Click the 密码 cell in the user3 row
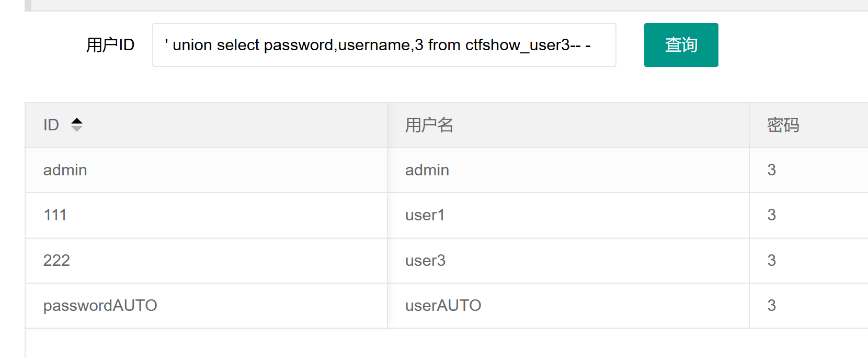This screenshot has height=358, width=868. pyautogui.click(x=772, y=261)
